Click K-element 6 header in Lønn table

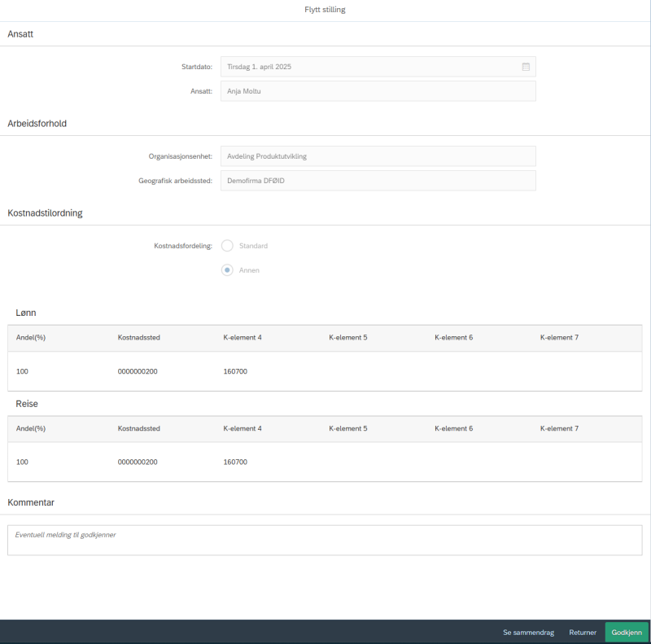[x=454, y=337]
